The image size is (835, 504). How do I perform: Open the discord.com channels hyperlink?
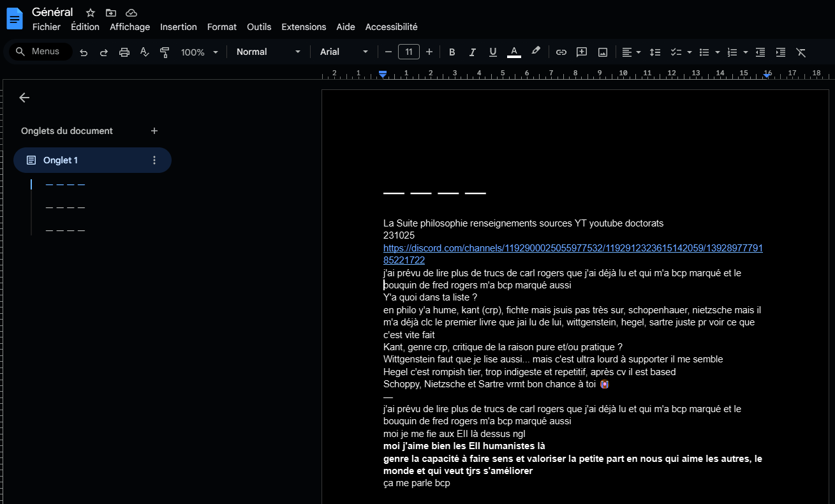[572, 248]
